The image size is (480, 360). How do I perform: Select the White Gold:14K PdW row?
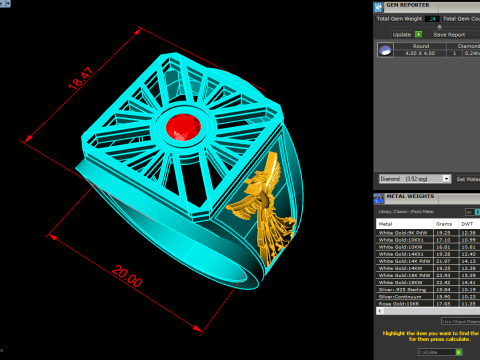[x=428, y=261]
